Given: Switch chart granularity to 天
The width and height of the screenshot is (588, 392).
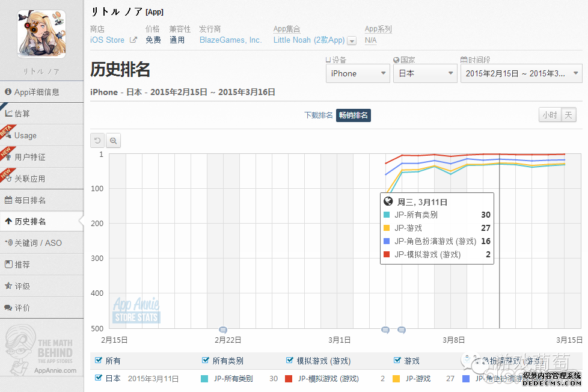Looking at the screenshot, I should pyautogui.click(x=569, y=115).
